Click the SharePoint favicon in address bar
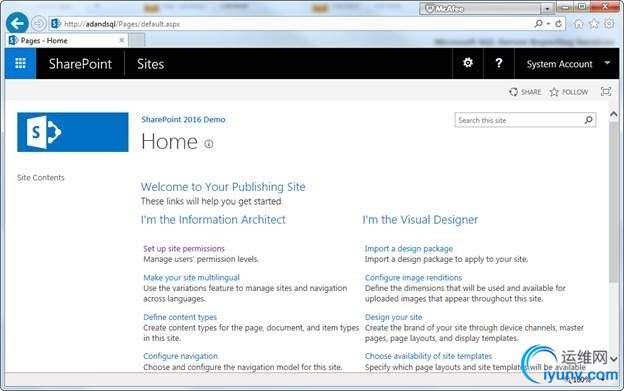624x391 pixels. [x=56, y=24]
